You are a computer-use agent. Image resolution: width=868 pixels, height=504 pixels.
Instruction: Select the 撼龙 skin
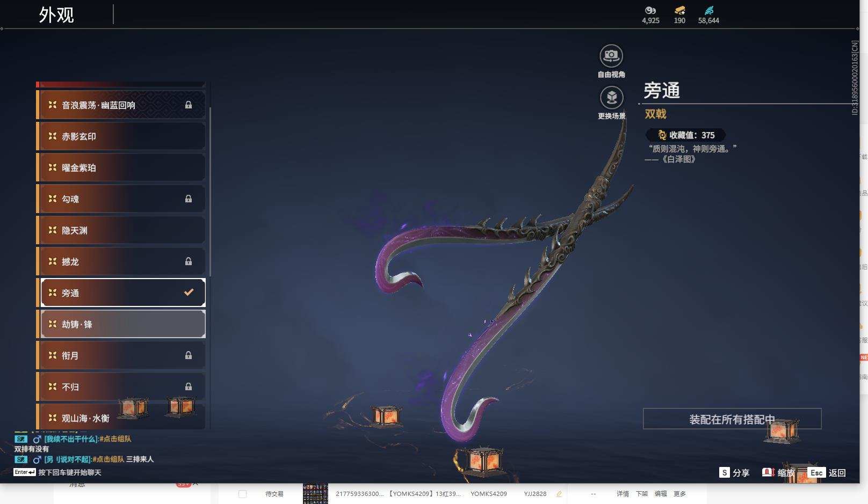121,261
